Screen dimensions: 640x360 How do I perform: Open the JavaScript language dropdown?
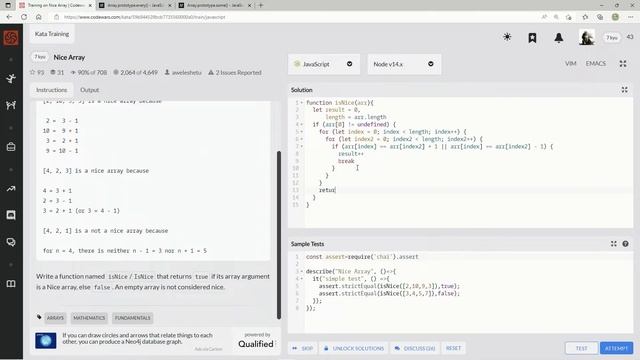tap(324, 64)
